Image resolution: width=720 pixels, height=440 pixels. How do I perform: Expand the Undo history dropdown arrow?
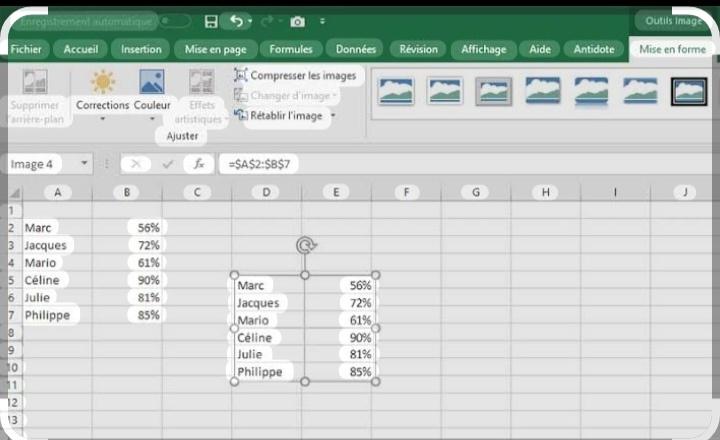tap(250, 21)
